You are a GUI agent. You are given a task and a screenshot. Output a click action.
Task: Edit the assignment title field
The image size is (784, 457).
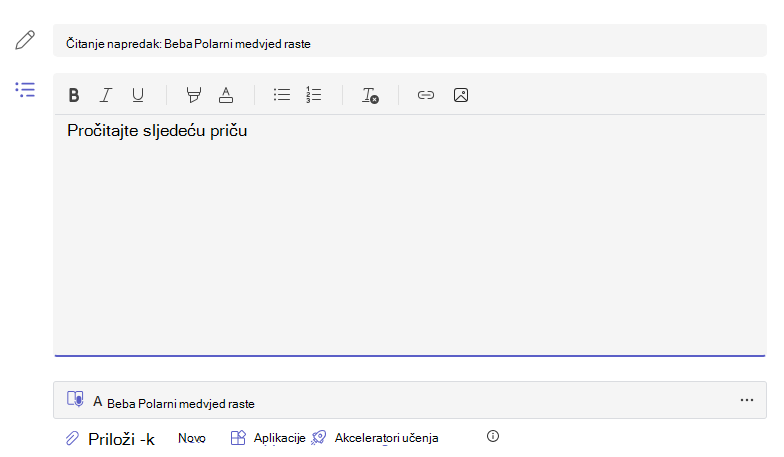point(410,41)
